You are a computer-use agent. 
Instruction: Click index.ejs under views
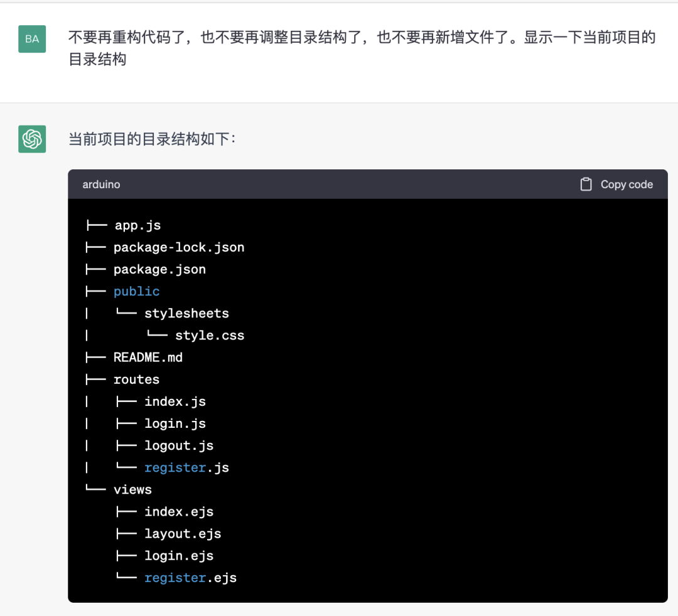[179, 511]
